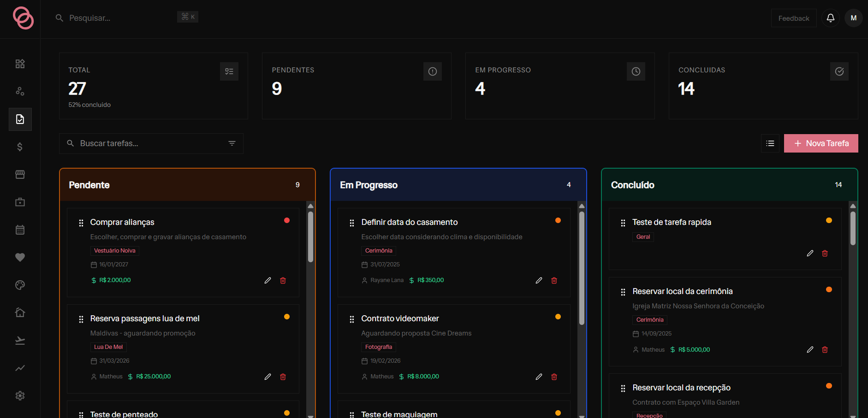Viewport: 868px width, 418px height.
Task: Open the airplane honeymoon icon in sidebar
Action: (x=20, y=340)
